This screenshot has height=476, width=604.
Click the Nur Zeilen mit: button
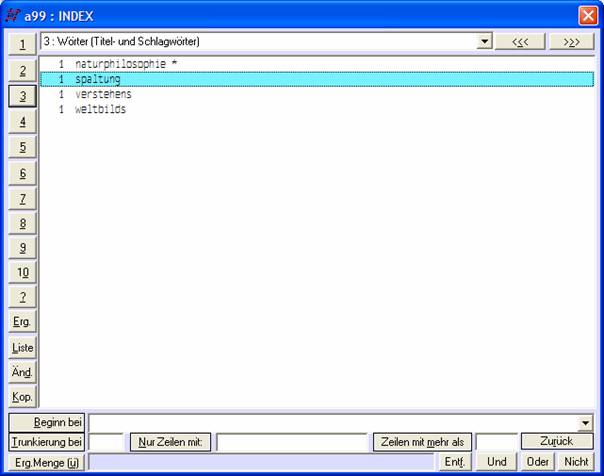point(170,442)
